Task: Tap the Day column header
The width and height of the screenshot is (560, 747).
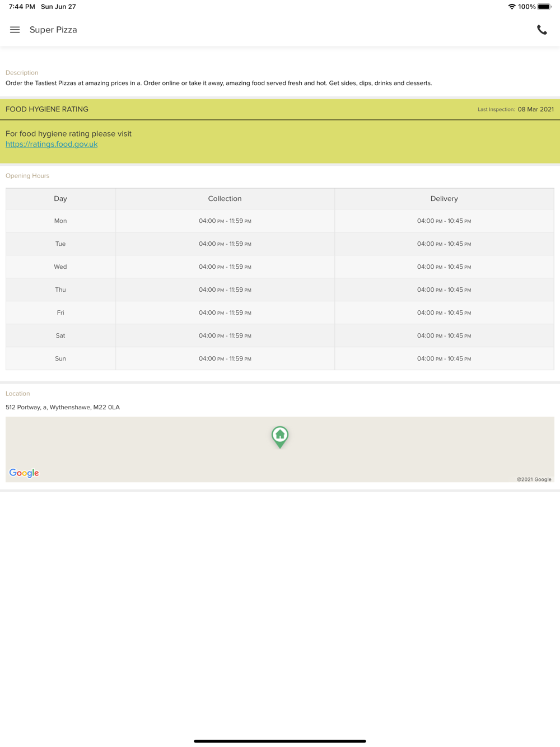Action: (60, 199)
